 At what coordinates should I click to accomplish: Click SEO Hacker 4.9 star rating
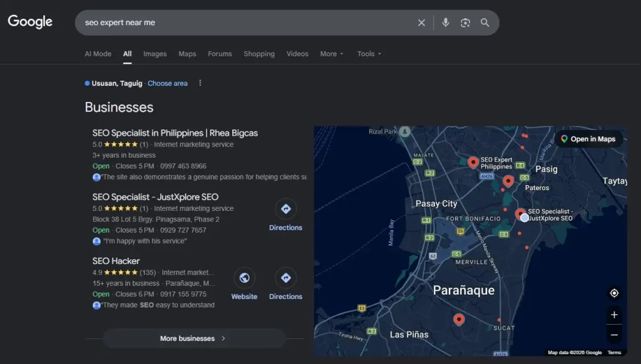click(121, 273)
